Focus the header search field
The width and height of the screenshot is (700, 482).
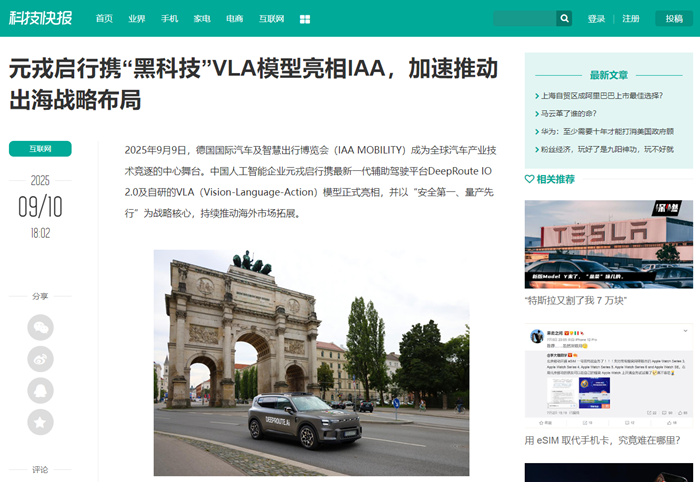pos(525,18)
